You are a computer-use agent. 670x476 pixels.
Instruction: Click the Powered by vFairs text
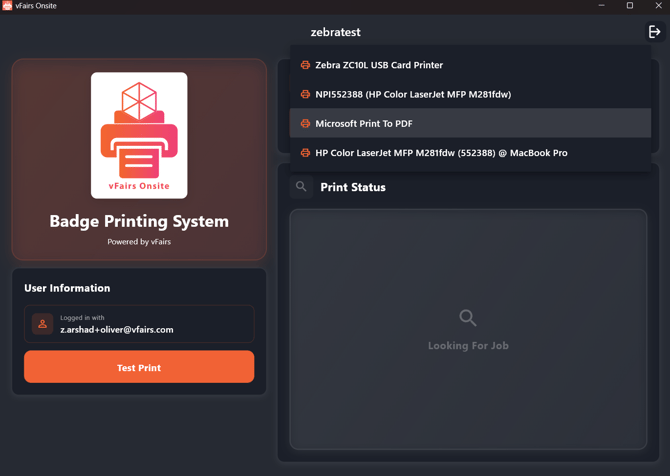(x=139, y=242)
